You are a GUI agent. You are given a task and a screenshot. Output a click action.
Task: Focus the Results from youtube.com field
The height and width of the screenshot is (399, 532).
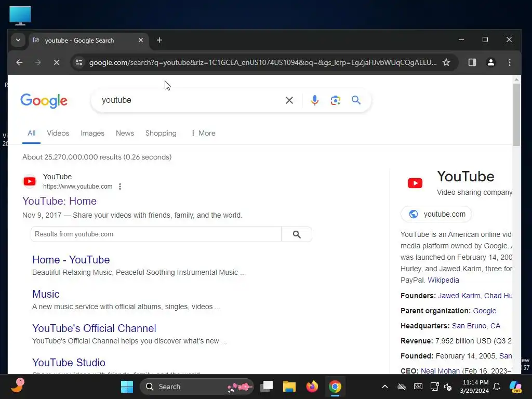pyautogui.click(x=156, y=234)
